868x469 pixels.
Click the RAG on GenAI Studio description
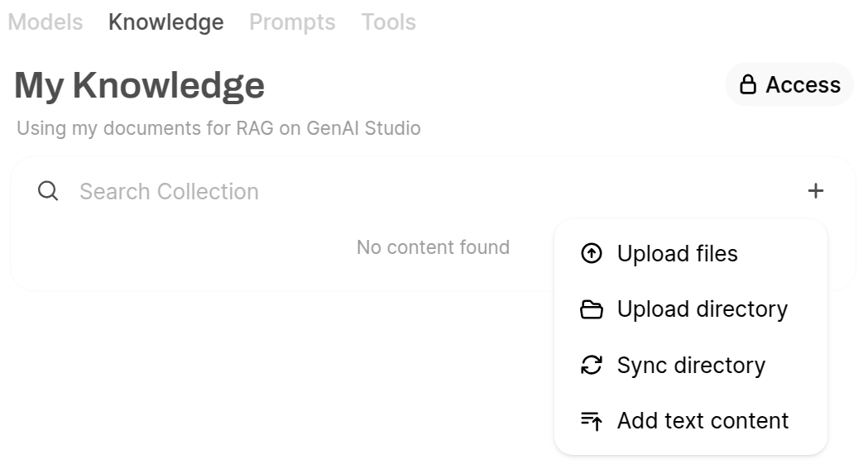218,128
